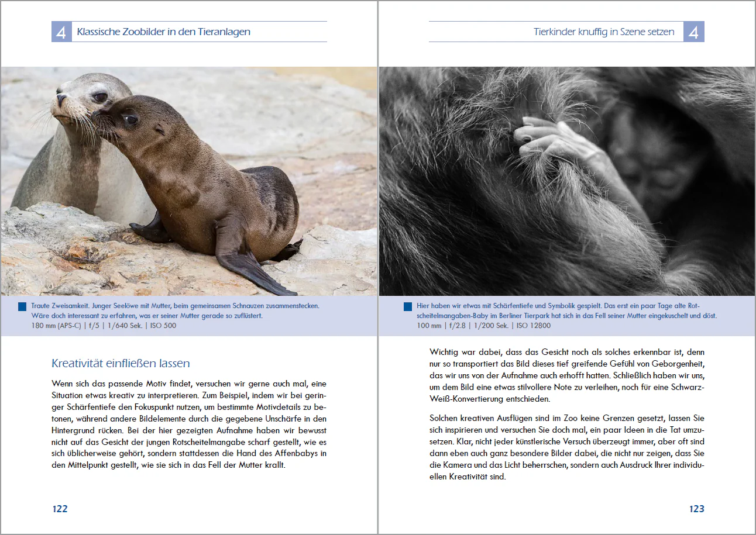Click the chapter 4 badge on left page header
Screen dimensions: 756x535
[61, 32]
